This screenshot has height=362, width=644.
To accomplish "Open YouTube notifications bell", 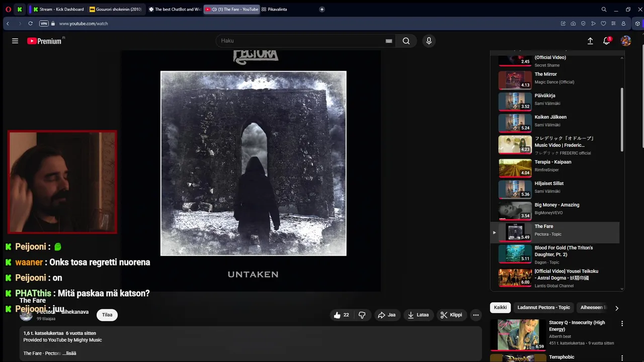I will (x=607, y=41).
